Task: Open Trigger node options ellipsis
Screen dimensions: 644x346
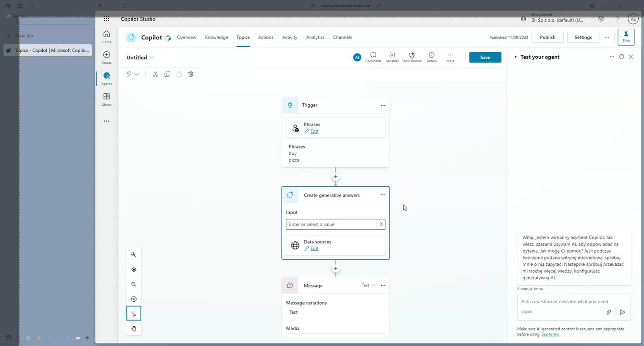Action: pyautogui.click(x=383, y=105)
